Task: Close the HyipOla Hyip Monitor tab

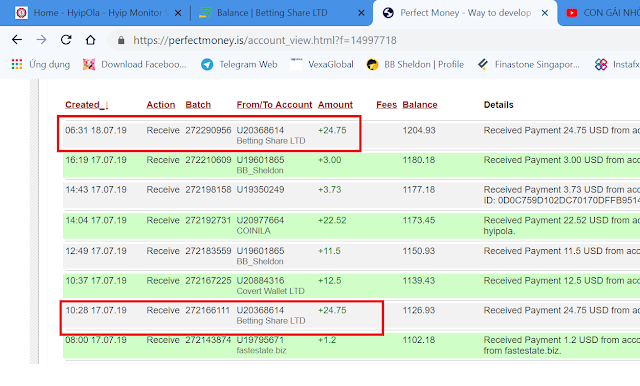Action: (x=178, y=13)
